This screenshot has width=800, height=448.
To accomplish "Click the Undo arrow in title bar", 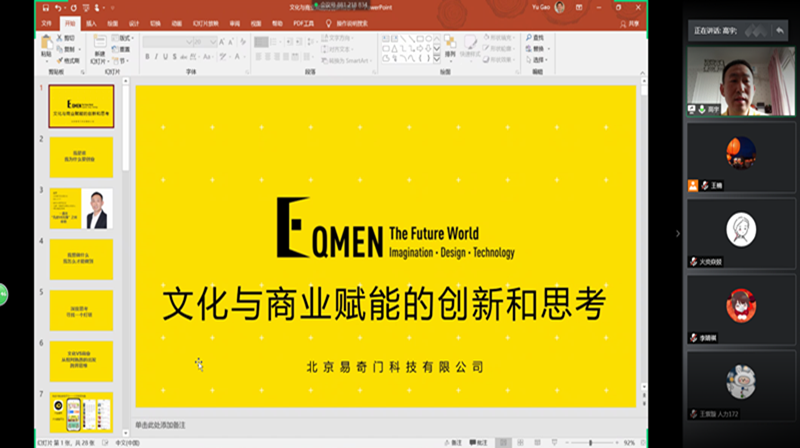I will [58, 8].
